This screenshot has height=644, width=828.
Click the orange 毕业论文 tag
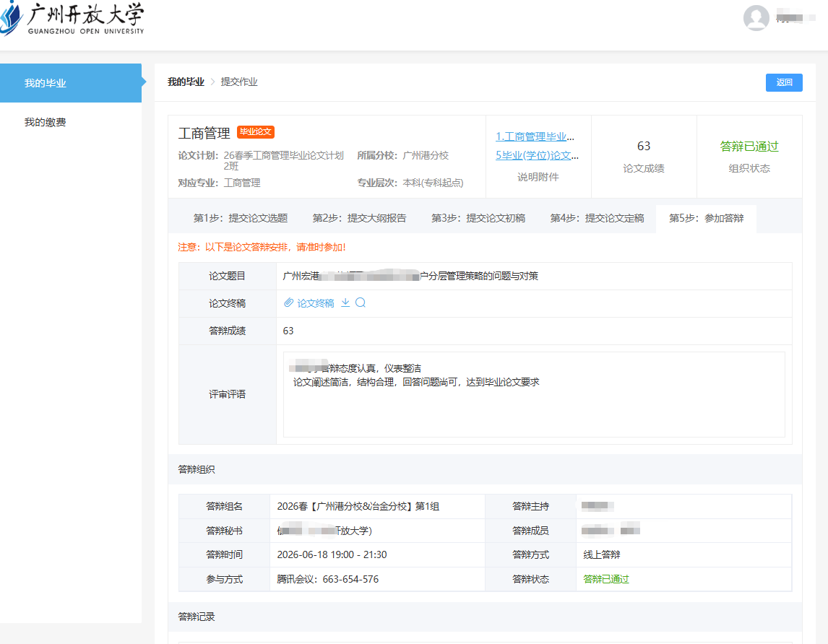coord(256,132)
